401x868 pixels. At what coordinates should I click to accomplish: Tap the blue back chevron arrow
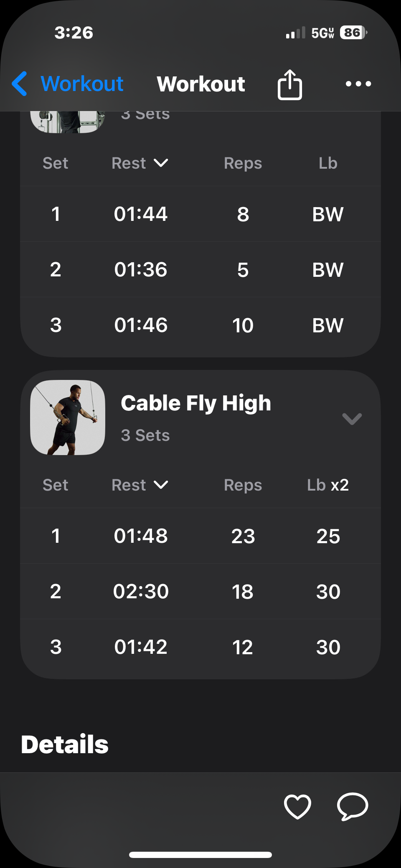click(20, 84)
